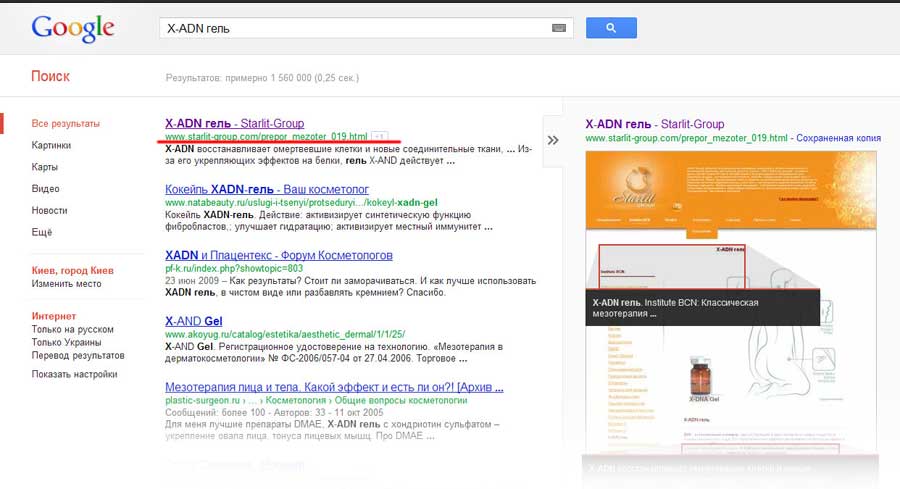Viewport: 900px width, 489px height.
Task: Switch to 'Новости' results
Action: coord(49,211)
